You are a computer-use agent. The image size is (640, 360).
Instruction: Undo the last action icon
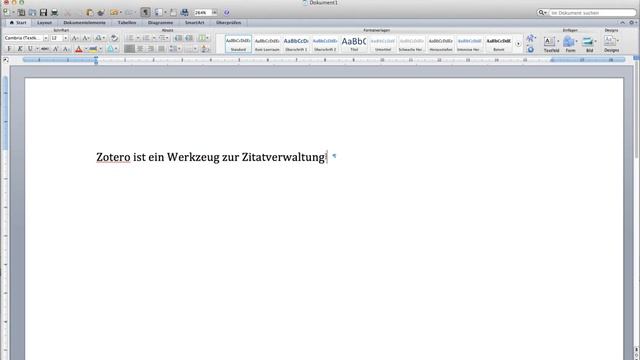[114, 13]
